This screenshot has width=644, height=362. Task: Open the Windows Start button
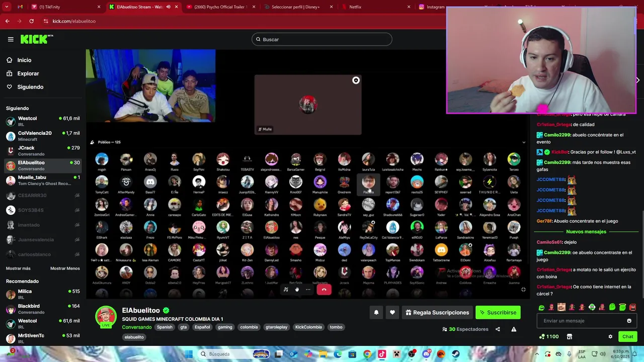tap(188, 354)
